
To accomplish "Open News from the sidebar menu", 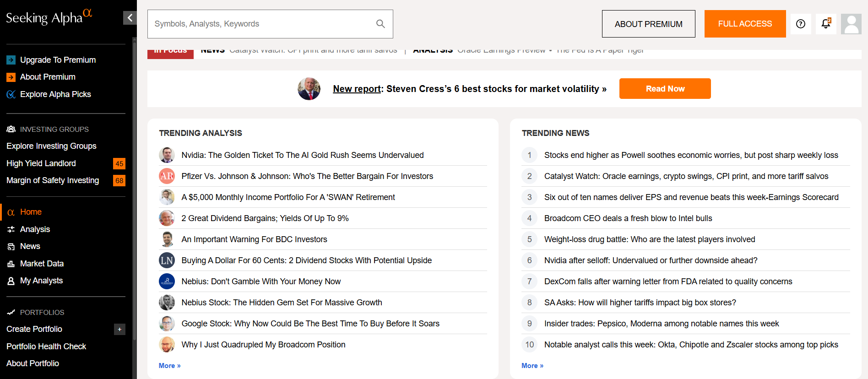I will point(30,246).
